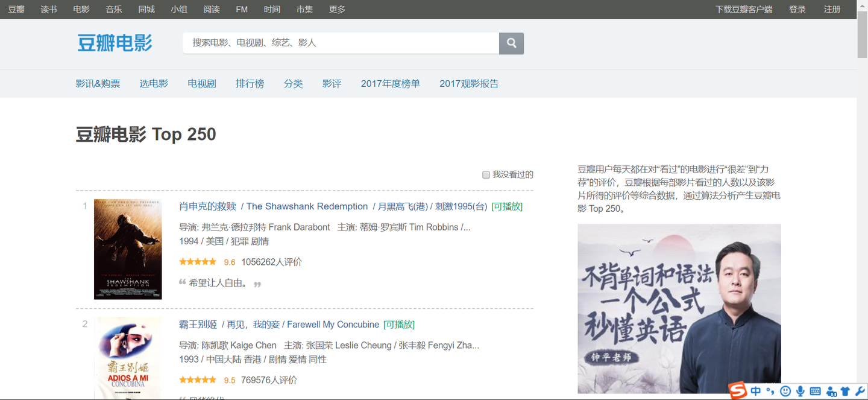Viewport: 868px width, 400px height.
Task: Click the scrollbar up arrow
Action: point(863,5)
